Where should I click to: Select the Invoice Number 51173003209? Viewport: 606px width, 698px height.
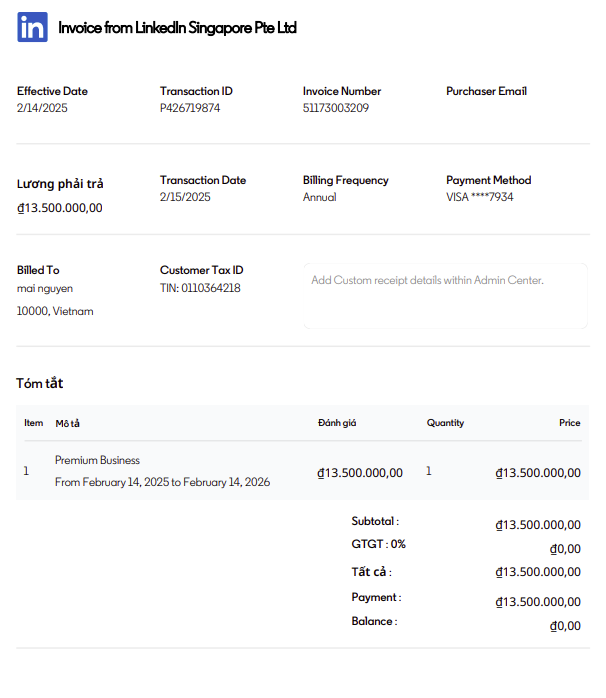click(336, 108)
